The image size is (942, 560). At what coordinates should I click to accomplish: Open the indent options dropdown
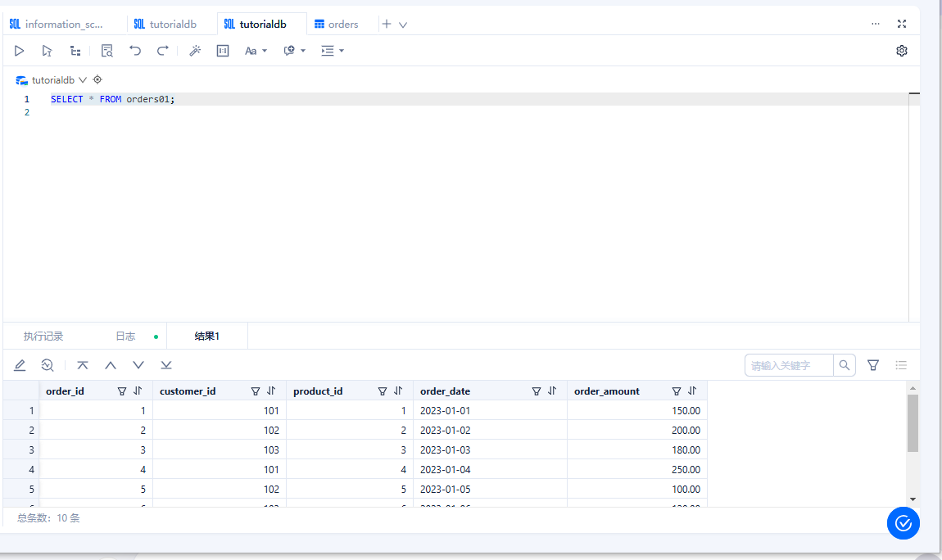pos(333,51)
